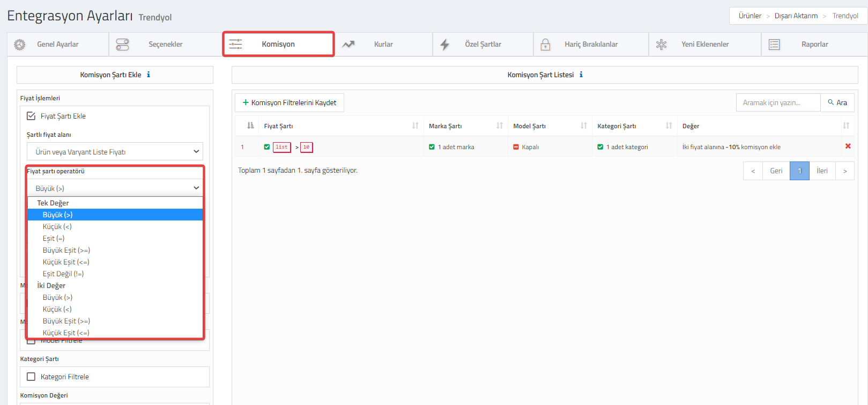Image resolution: width=868 pixels, height=405 pixels.
Task: Click the Dışarı Aktarım breadcrumb link
Action: [x=796, y=16]
